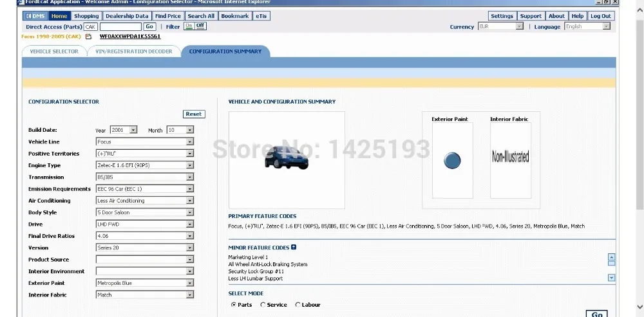Open the Currency dropdown

pos(500,26)
